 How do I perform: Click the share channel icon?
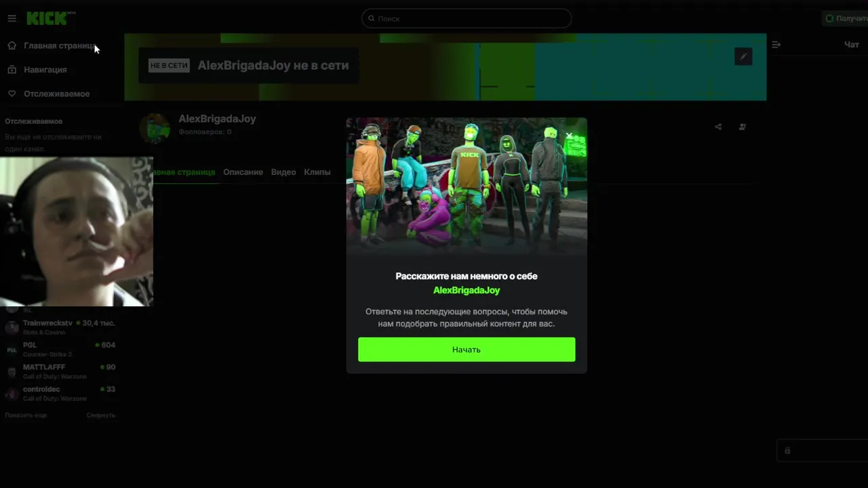718,127
